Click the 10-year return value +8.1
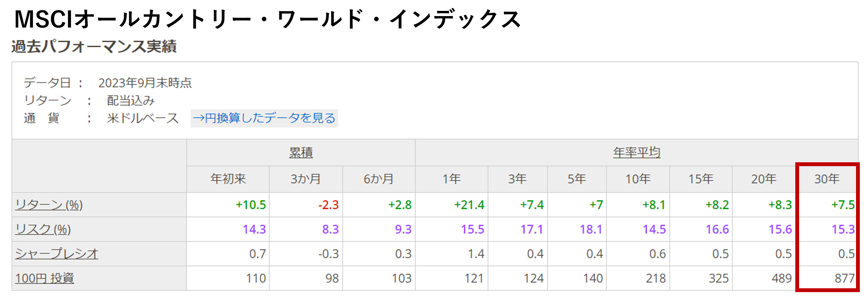 click(654, 205)
